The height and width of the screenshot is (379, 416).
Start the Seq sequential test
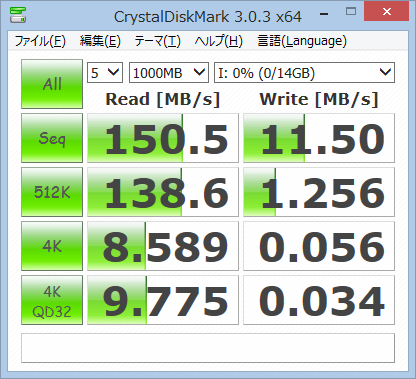(x=52, y=138)
